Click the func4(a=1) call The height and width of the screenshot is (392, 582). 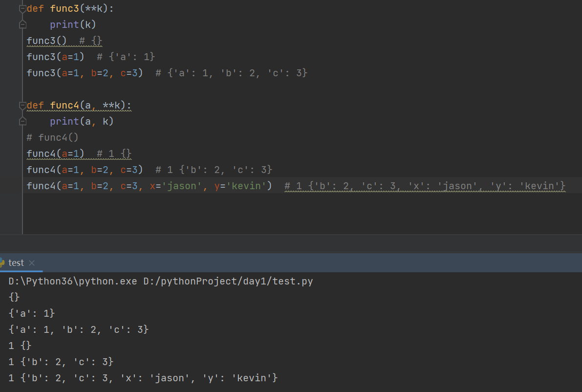[x=56, y=153]
